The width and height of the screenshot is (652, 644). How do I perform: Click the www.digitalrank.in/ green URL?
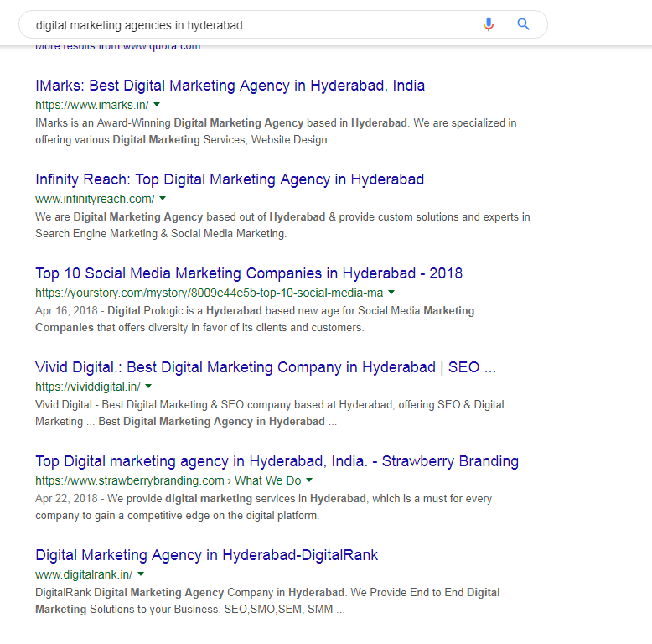point(84,574)
